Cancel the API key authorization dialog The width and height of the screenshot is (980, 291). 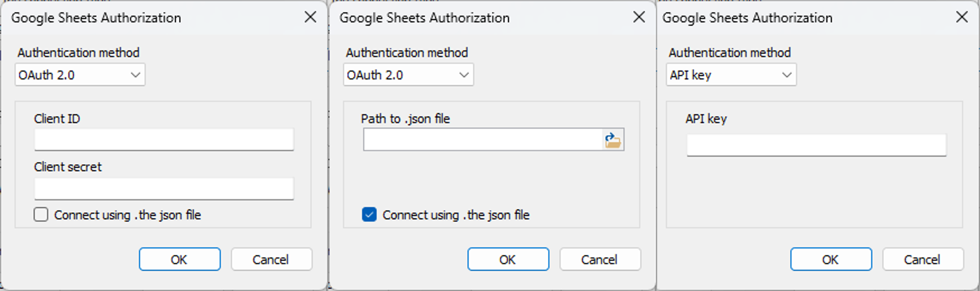click(x=923, y=259)
